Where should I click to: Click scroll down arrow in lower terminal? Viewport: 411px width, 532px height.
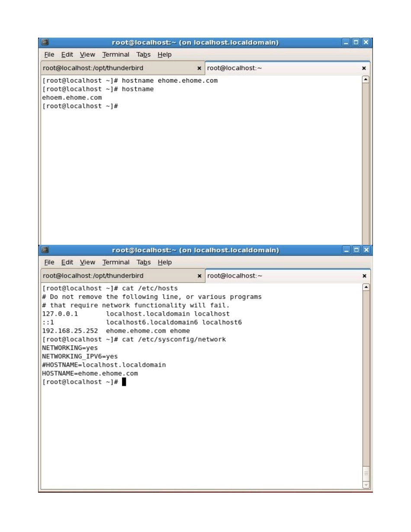[x=366, y=485]
